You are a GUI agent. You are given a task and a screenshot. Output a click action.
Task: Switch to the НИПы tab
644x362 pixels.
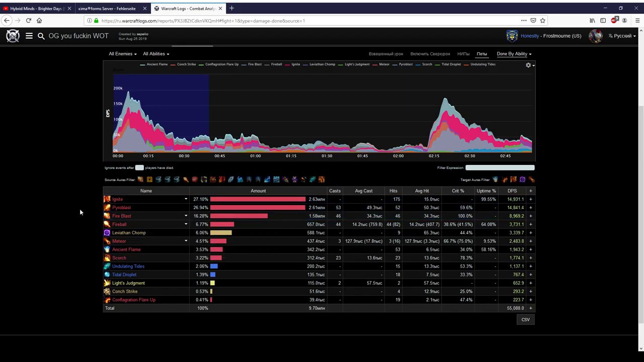coord(463,54)
